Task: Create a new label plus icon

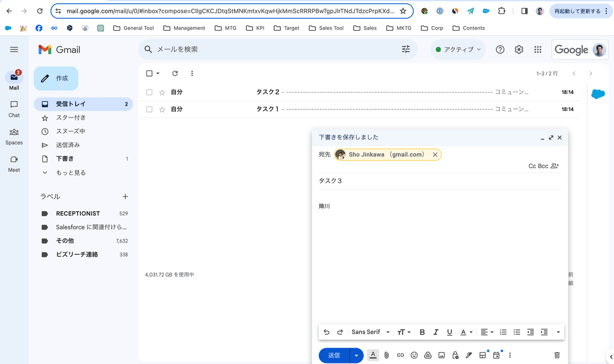Action: click(125, 196)
